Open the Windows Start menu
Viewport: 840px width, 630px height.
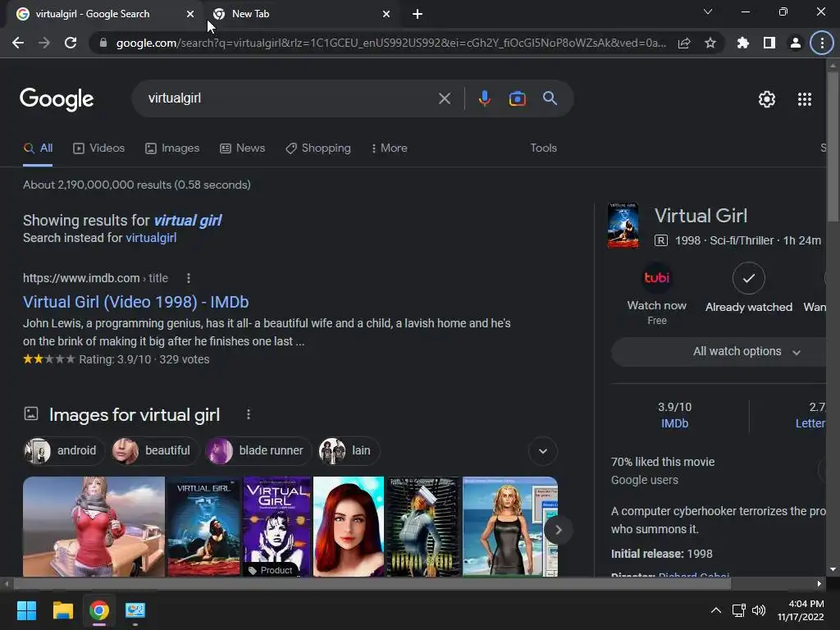pyautogui.click(x=26, y=610)
